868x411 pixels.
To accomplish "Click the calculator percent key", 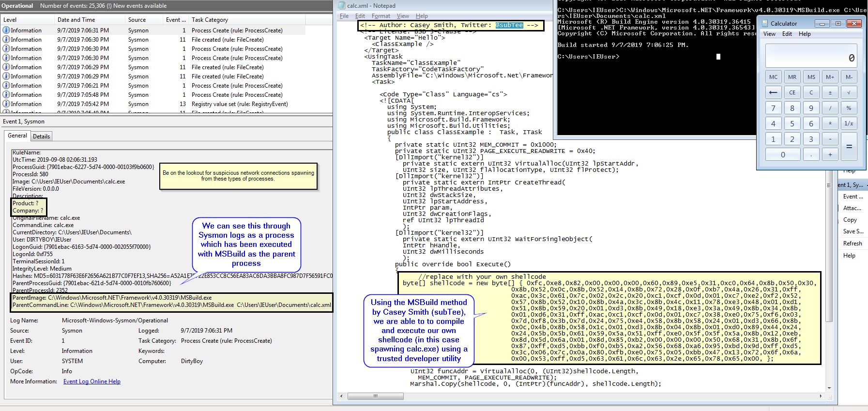I will (849, 108).
